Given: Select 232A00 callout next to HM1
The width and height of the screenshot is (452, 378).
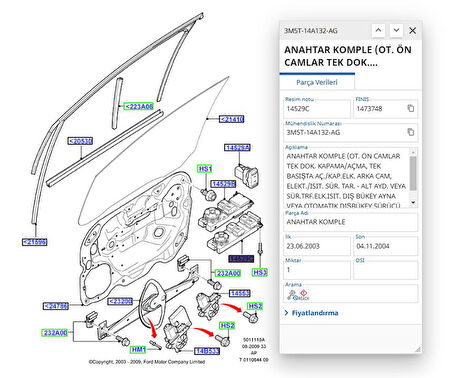Looking at the screenshot, I should point(55,333).
